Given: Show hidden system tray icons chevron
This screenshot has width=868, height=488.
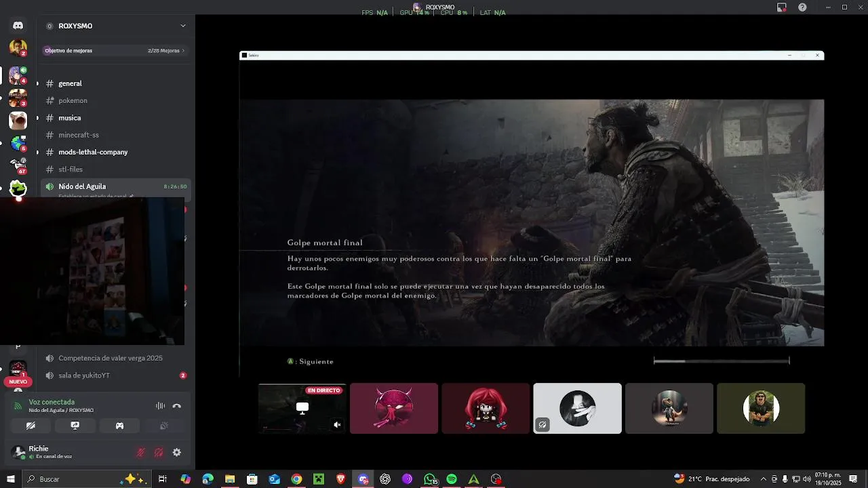Looking at the screenshot, I should [x=764, y=479].
